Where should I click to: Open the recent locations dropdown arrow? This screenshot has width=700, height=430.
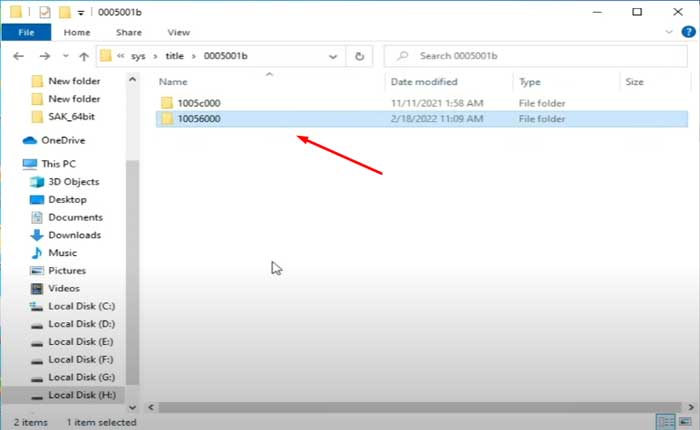(x=66, y=56)
